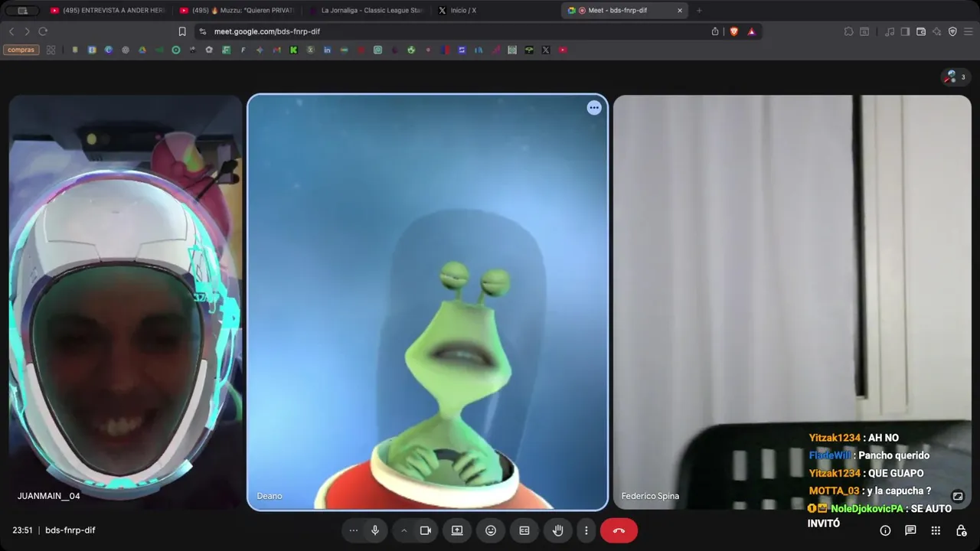Go back in browser history
This screenshot has height=551, width=980.
click(11, 31)
